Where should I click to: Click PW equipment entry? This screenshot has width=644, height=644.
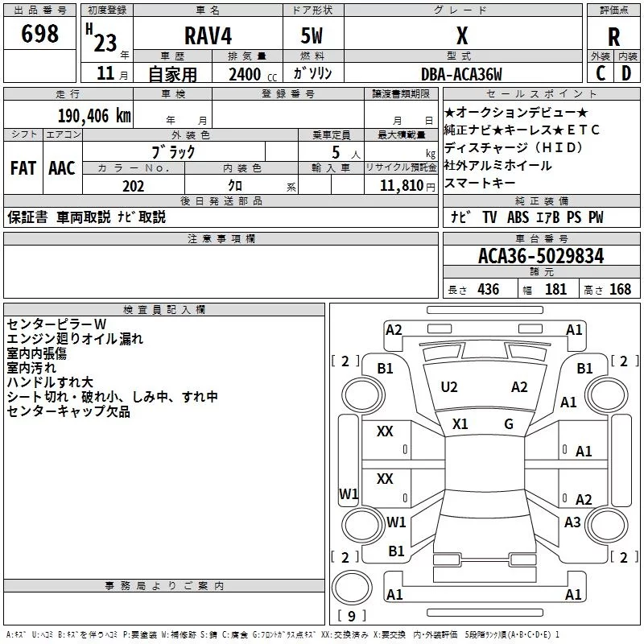click(596, 217)
